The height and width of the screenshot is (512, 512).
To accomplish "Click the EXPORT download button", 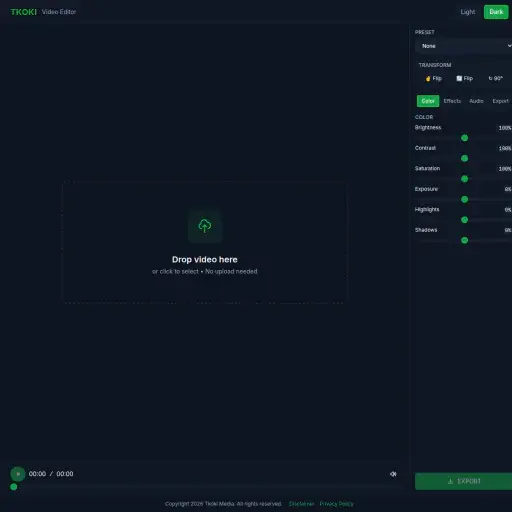I will [x=464, y=481].
